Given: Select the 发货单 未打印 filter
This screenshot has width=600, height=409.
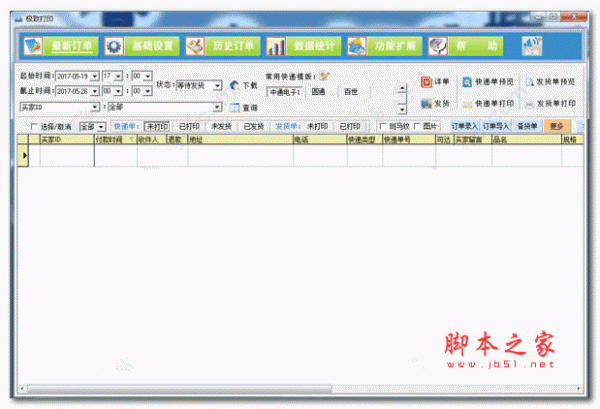Looking at the screenshot, I should point(317,126).
